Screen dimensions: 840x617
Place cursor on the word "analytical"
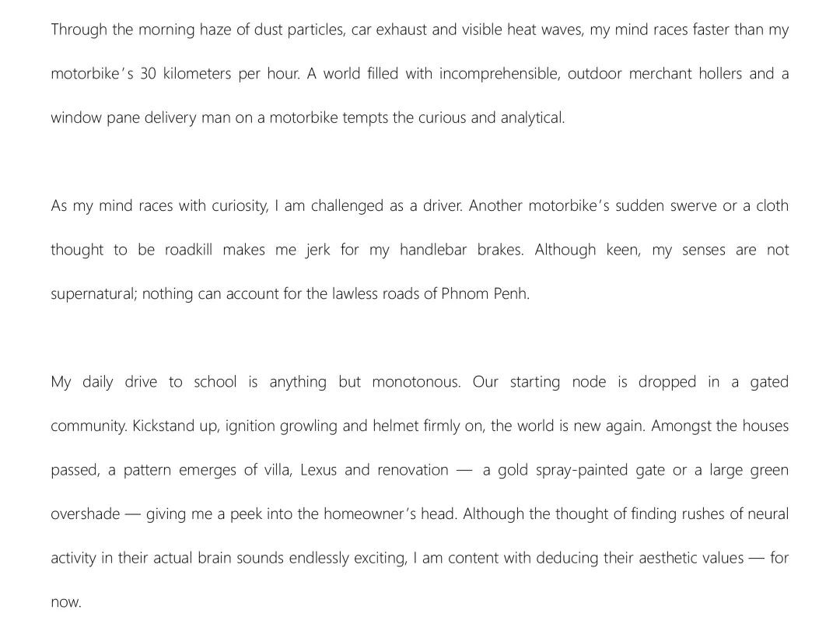point(531,118)
